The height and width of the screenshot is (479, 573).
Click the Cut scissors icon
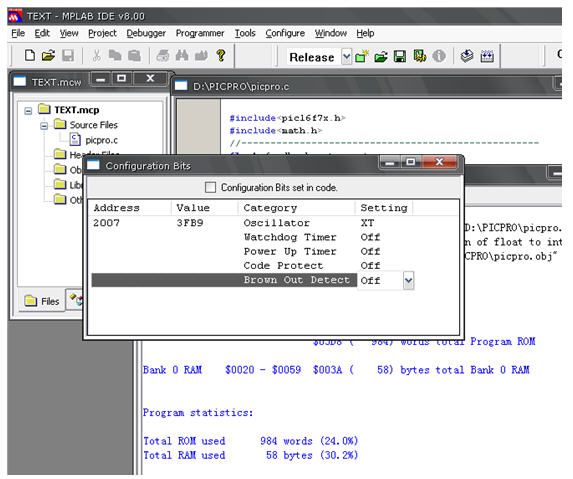click(96, 56)
